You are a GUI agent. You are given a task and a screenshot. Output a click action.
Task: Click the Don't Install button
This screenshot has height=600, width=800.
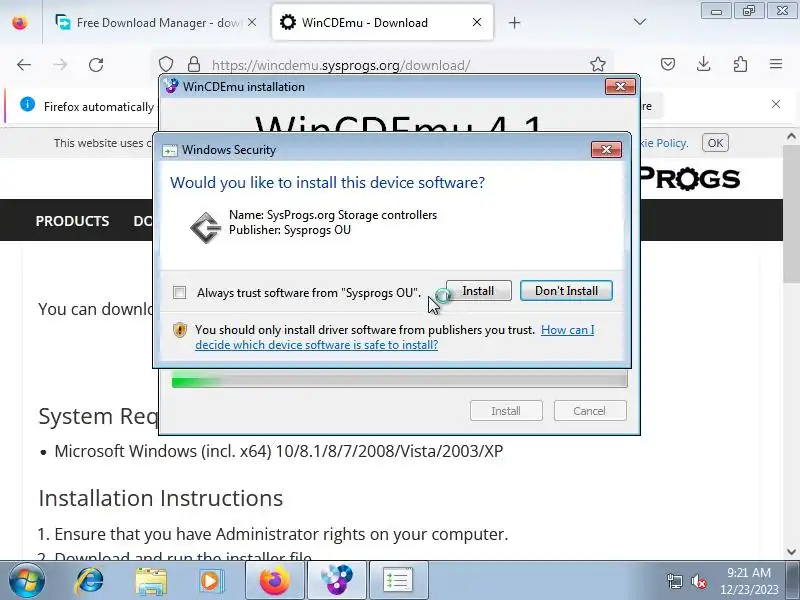(x=566, y=291)
